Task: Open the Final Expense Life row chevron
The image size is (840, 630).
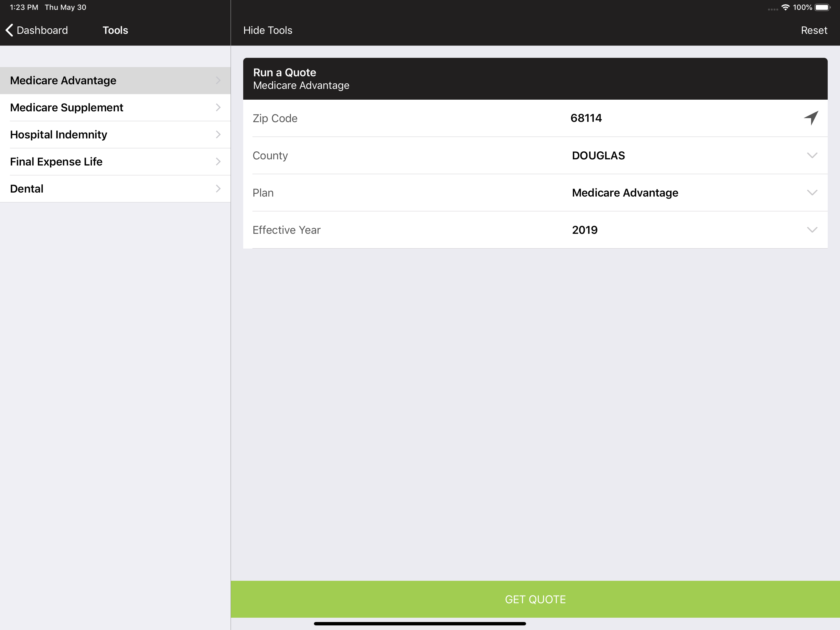Action: [218, 161]
